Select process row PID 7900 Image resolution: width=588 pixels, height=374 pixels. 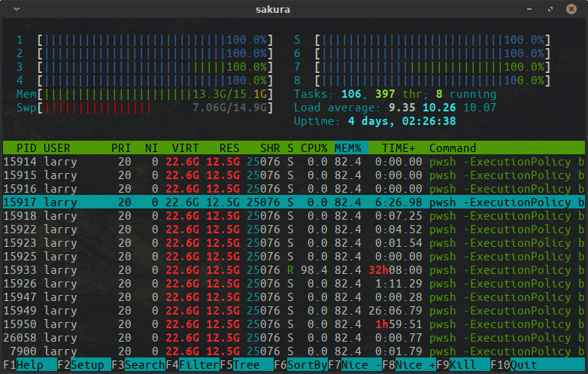click(x=294, y=351)
